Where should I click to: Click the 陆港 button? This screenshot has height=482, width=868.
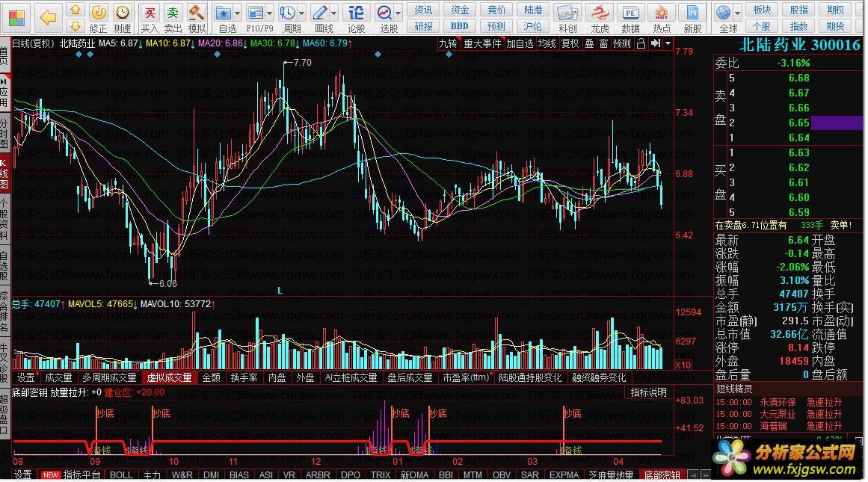(533, 10)
